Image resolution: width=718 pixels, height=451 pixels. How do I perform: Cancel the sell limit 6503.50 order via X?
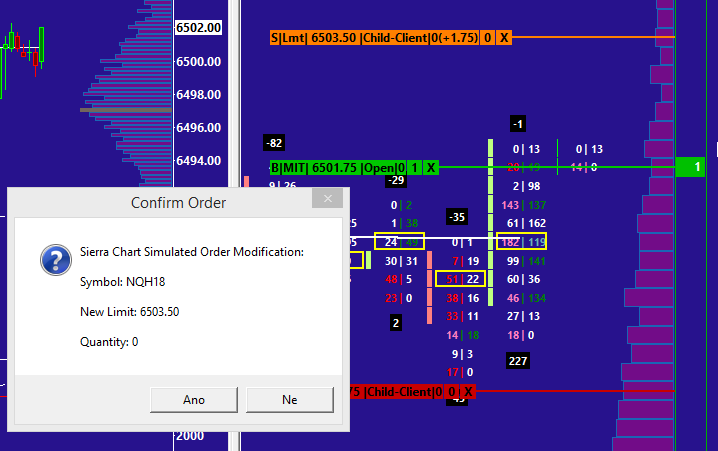(x=504, y=38)
